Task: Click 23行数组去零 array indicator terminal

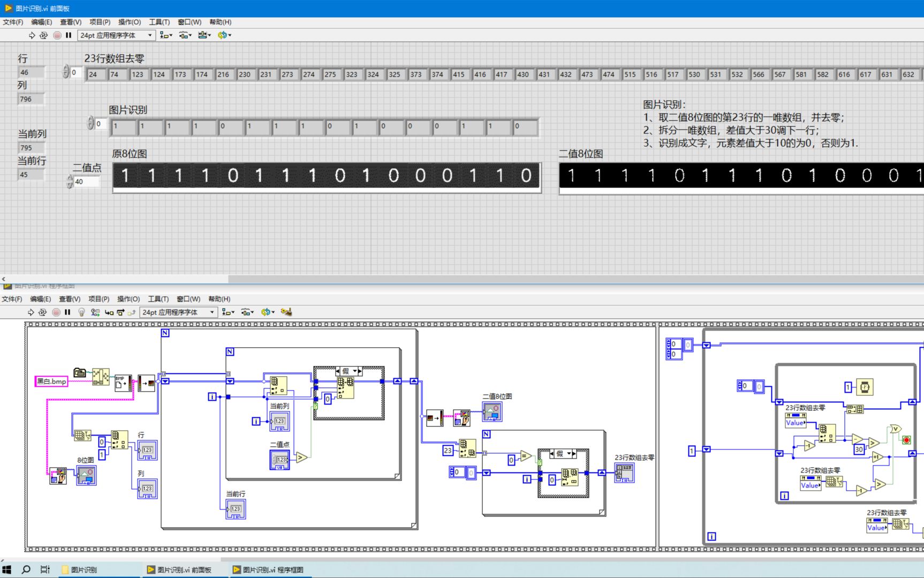Action: tap(624, 472)
